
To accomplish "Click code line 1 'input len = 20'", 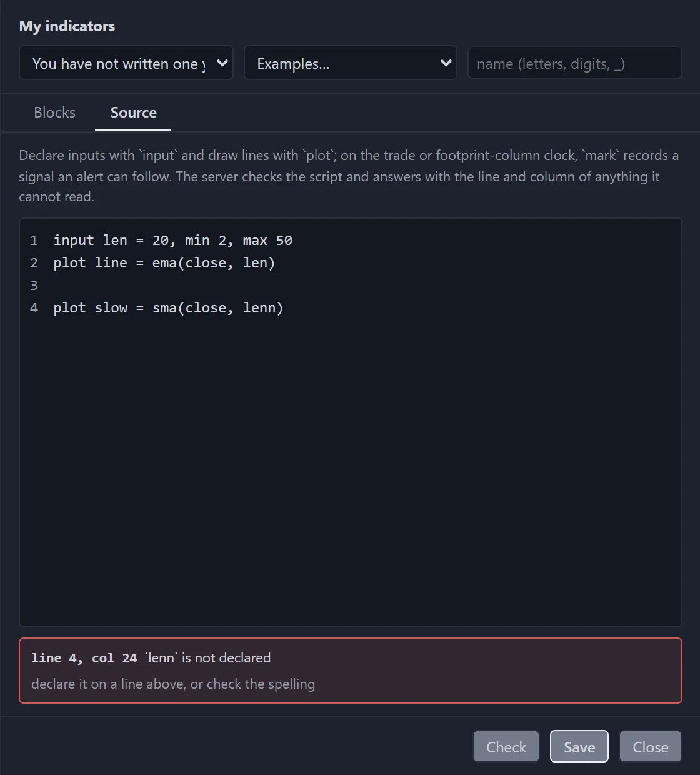I will pos(173,241).
